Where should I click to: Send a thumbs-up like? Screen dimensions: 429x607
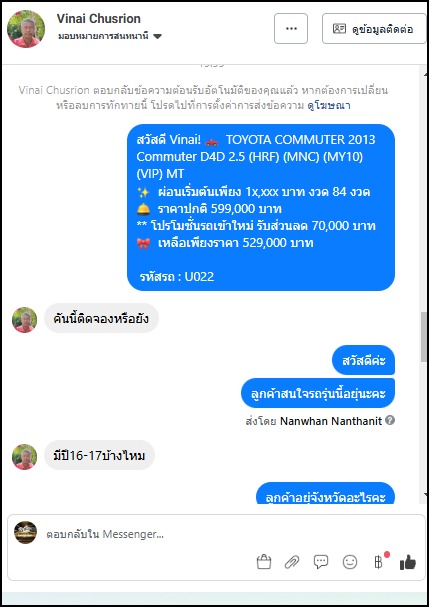pyautogui.click(x=408, y=562)
